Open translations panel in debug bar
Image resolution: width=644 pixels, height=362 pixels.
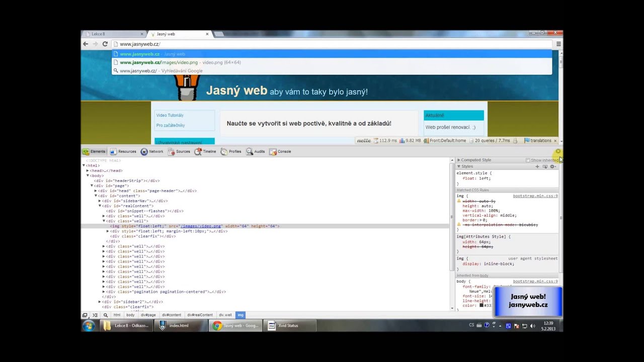[538, 141]
